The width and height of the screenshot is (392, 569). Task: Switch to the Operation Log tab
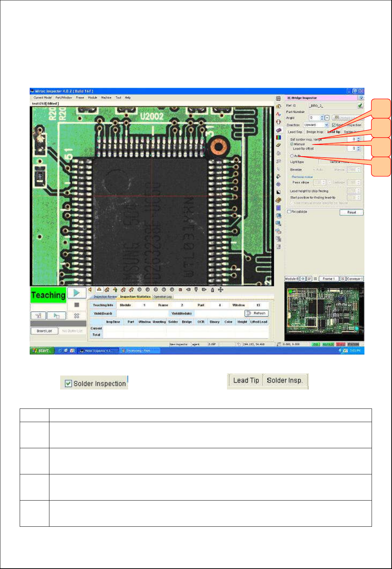pyautogui.click(x=163, y=297)
